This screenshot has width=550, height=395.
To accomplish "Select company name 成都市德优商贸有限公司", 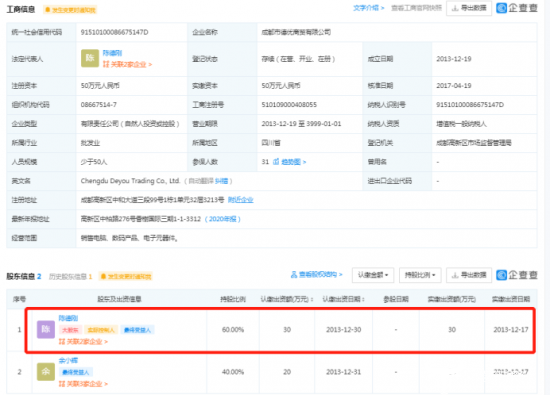I will [296, 32].
